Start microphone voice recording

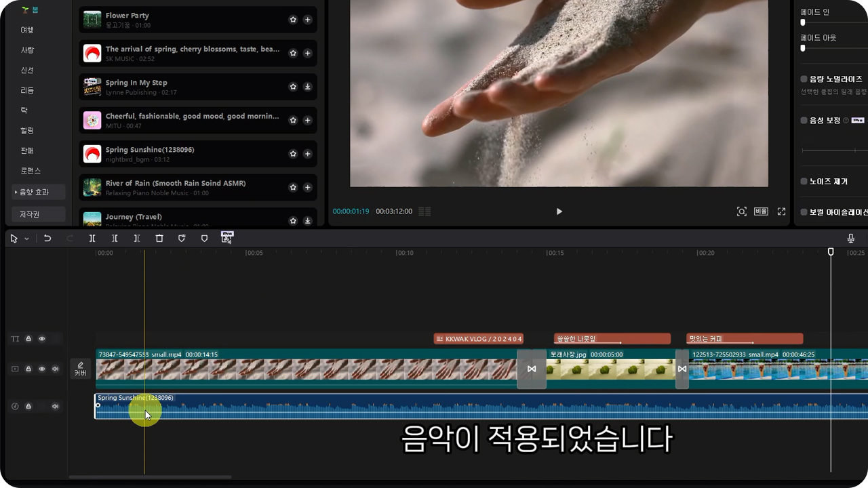click(x=851, y=238)
